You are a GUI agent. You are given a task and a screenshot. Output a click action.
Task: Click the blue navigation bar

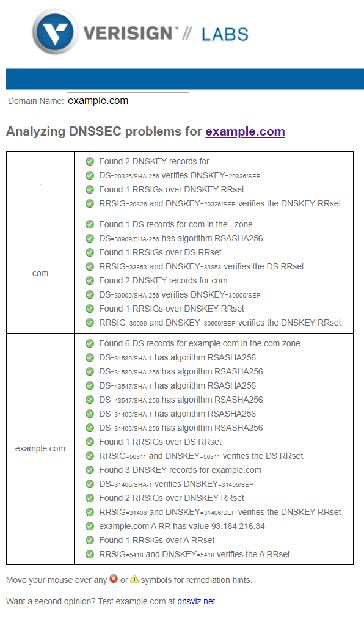(182, 79)
